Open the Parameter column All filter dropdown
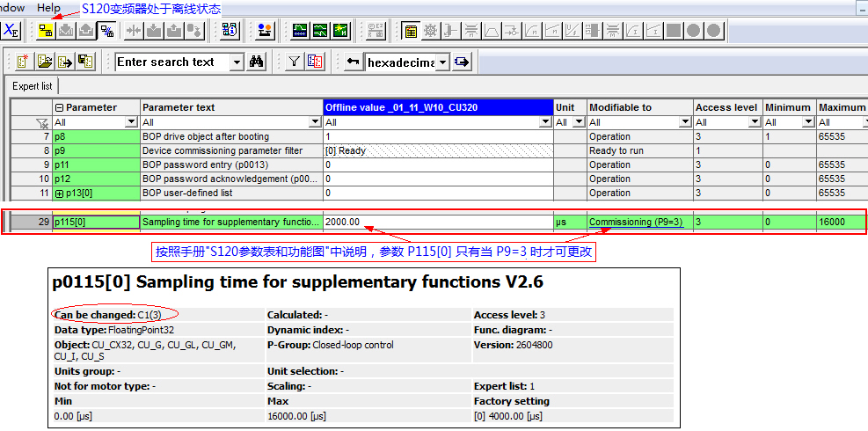This screenshot has width=868, height=431. pyautogui.click(x=131, y=122)
